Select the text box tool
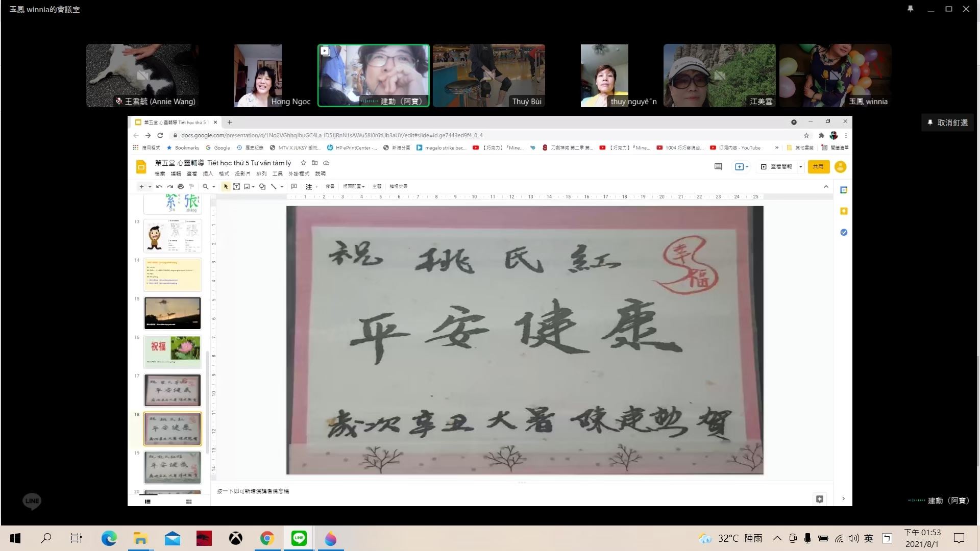Image resolution: width=980 pixels, height=551 pixels. [236, 187]
